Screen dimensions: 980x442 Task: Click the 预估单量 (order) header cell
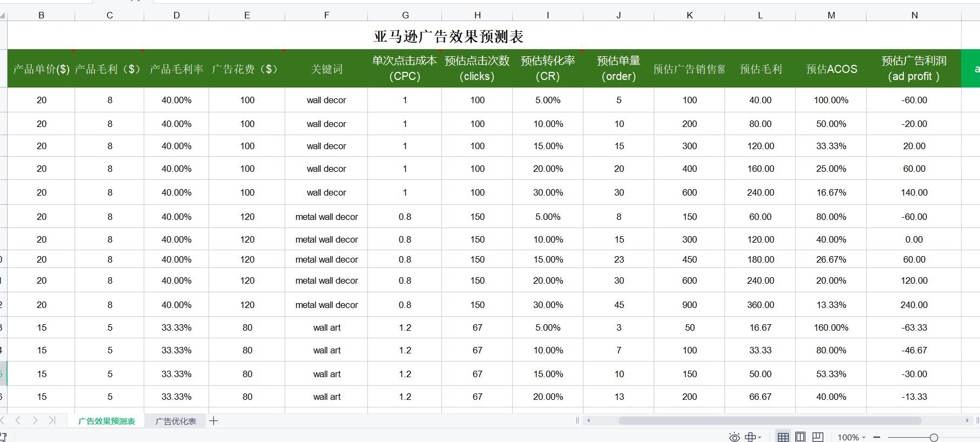pos(619,69)
